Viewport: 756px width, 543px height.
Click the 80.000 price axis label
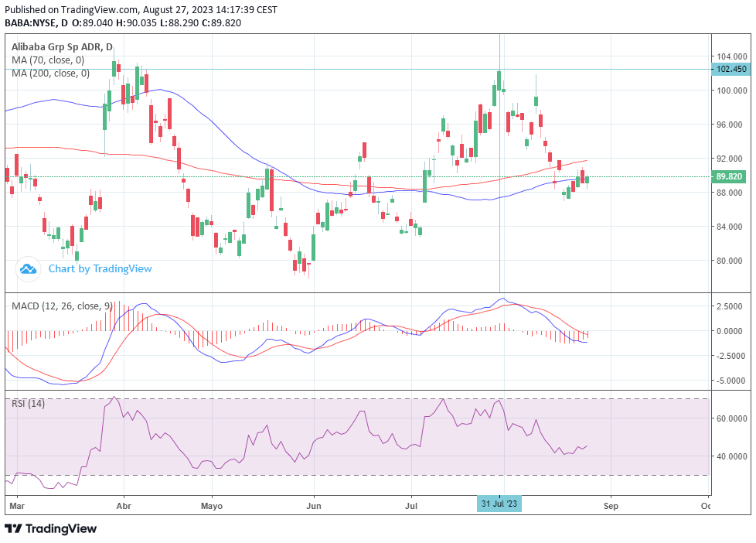pos(729,261)
